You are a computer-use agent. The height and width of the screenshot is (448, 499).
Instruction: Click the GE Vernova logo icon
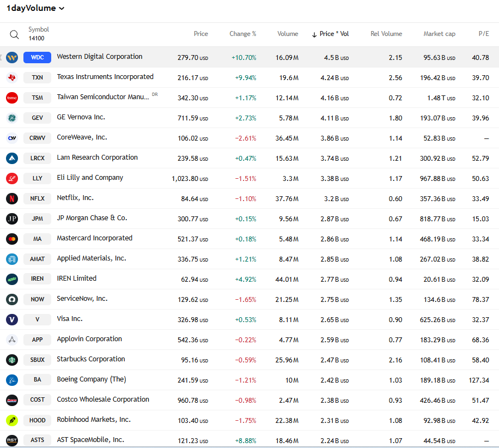point(12,118)
